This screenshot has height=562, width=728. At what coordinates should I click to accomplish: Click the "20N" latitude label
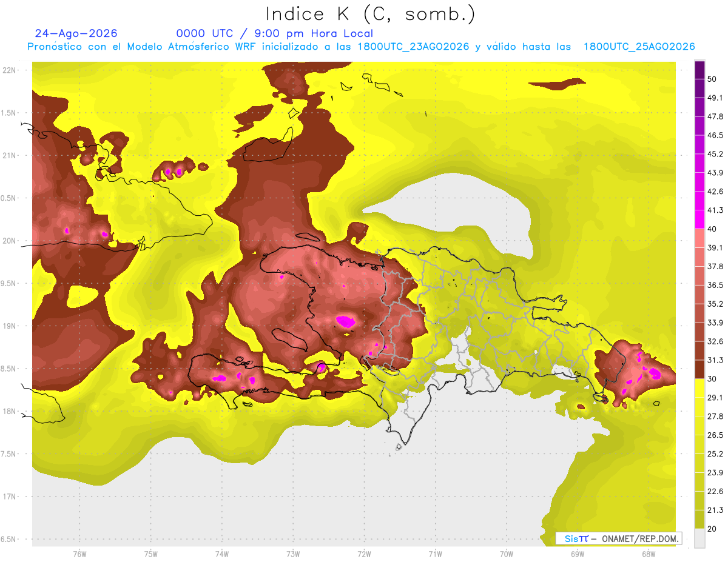tap(10, 241)
